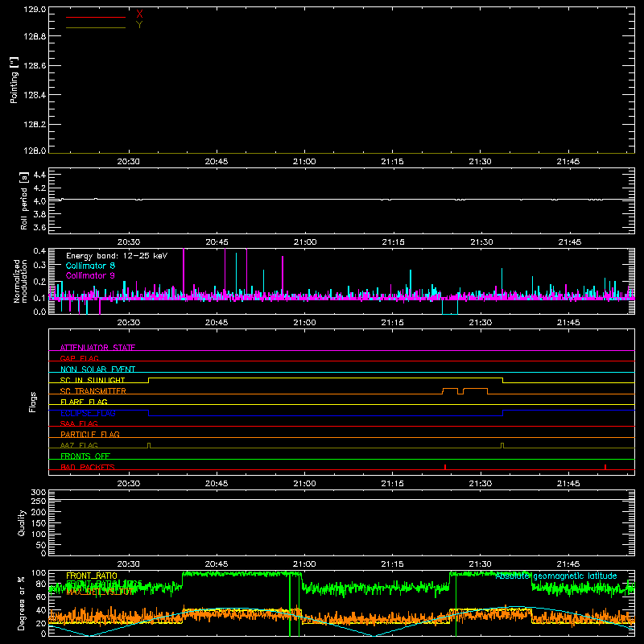The width and height of the screenshot is (644, 644).
Task: Click the ECLIPSE_FLAG label
Action: [88, 413]
